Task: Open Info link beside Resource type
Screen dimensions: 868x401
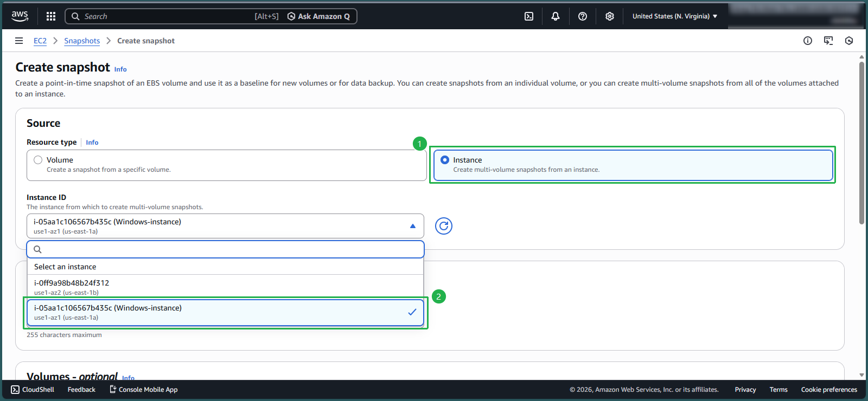Action: coord(92,143)
